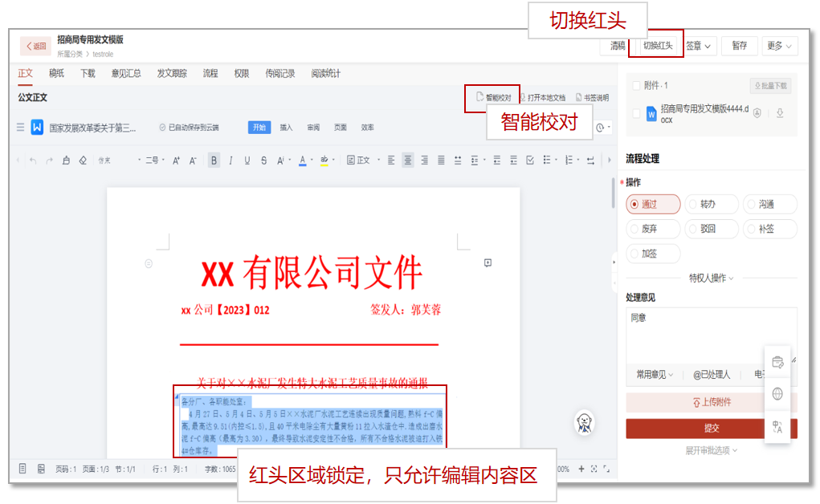Center align the text
Screen dimensions: 820x504
[x=408, y=161]
